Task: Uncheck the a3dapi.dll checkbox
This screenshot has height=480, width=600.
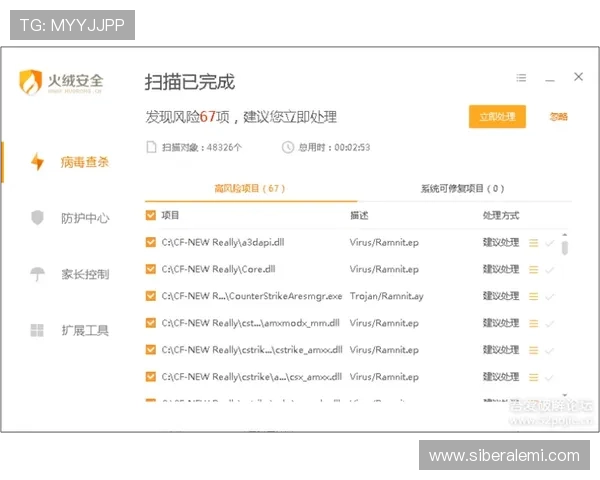Action: click(151, 242)
